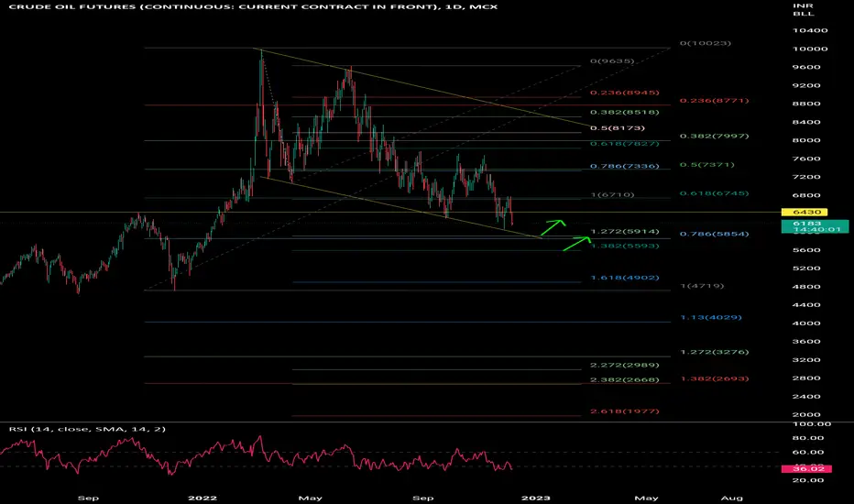Select 4400 on the price scale
Screen dimensions: 854x504
point(806,305)
